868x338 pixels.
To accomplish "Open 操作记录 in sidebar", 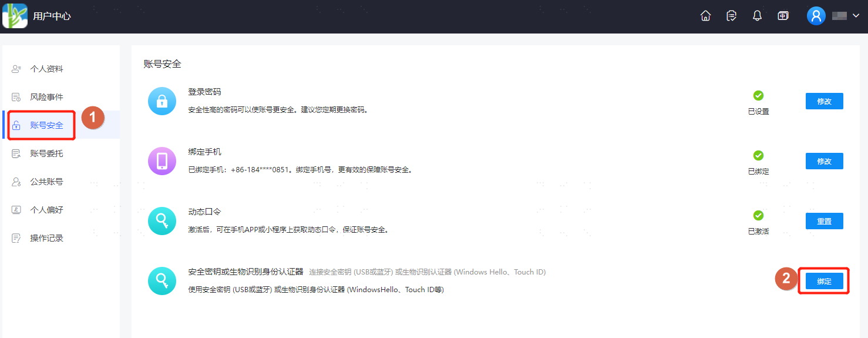I will 61,238.
